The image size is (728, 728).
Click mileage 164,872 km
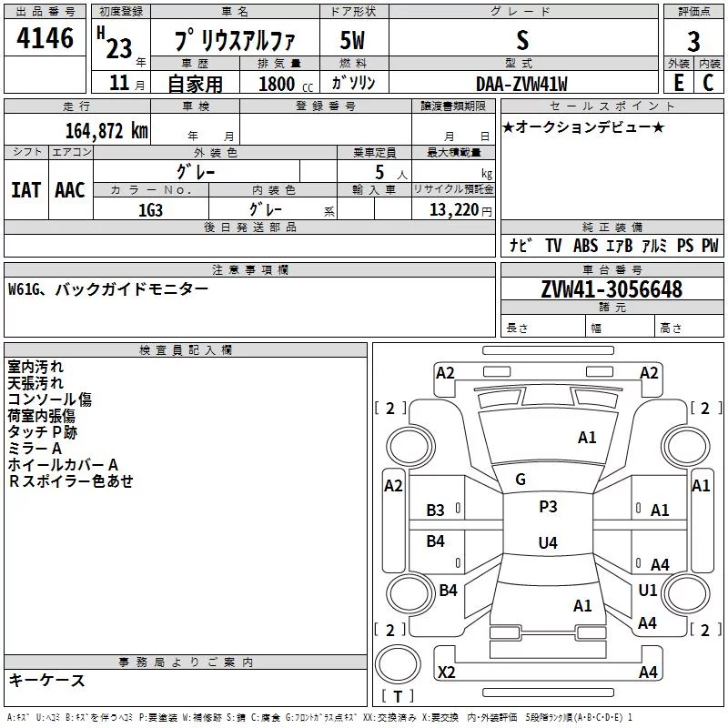coord(106,131)
